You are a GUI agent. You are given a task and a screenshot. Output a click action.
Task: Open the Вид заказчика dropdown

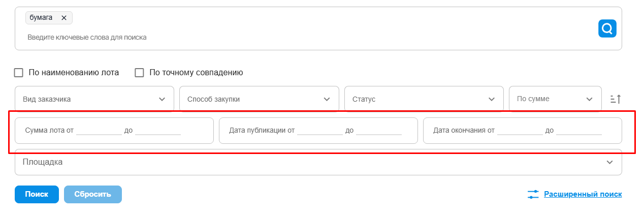tap(94, 99)
